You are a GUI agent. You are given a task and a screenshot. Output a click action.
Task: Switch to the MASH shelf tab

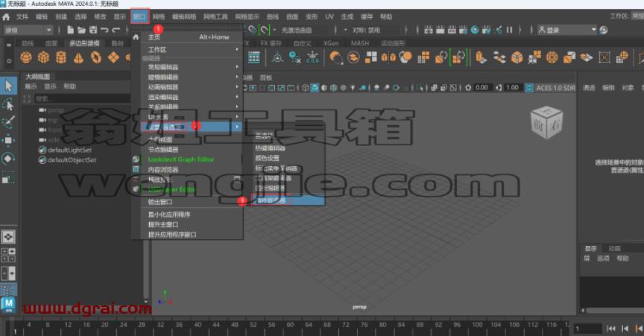(360, 43)
